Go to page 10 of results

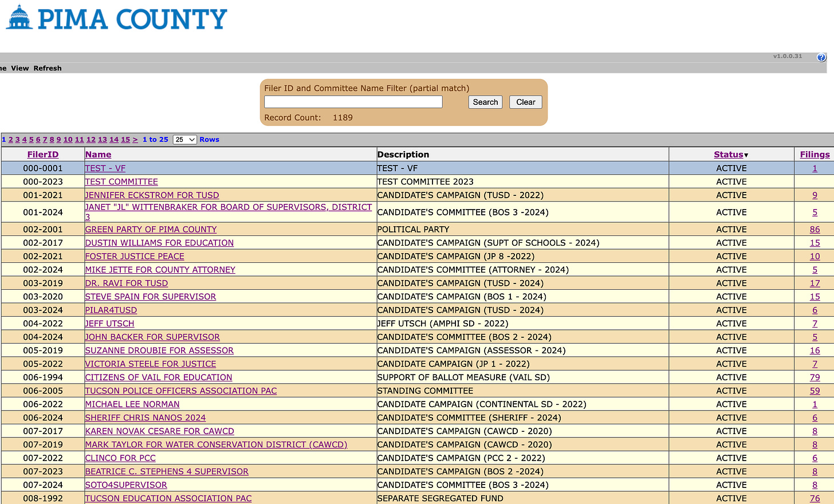[x=68, y=140]
